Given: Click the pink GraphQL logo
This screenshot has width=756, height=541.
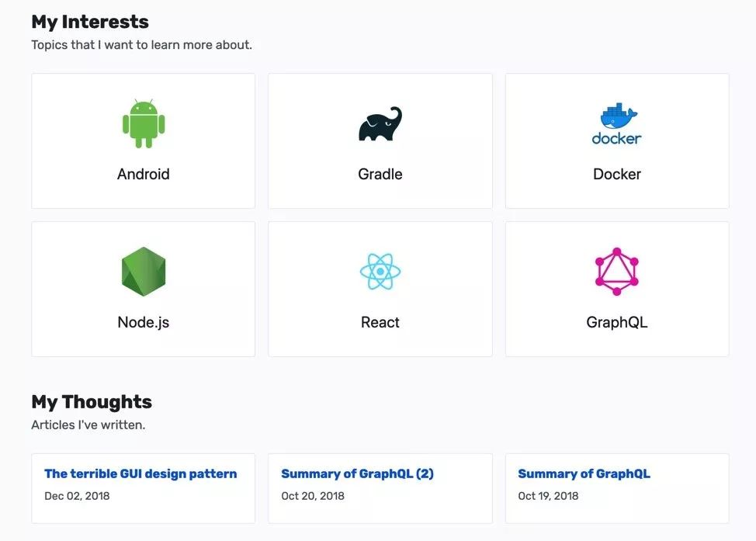Looking at the screenshot, I should 617,272.
